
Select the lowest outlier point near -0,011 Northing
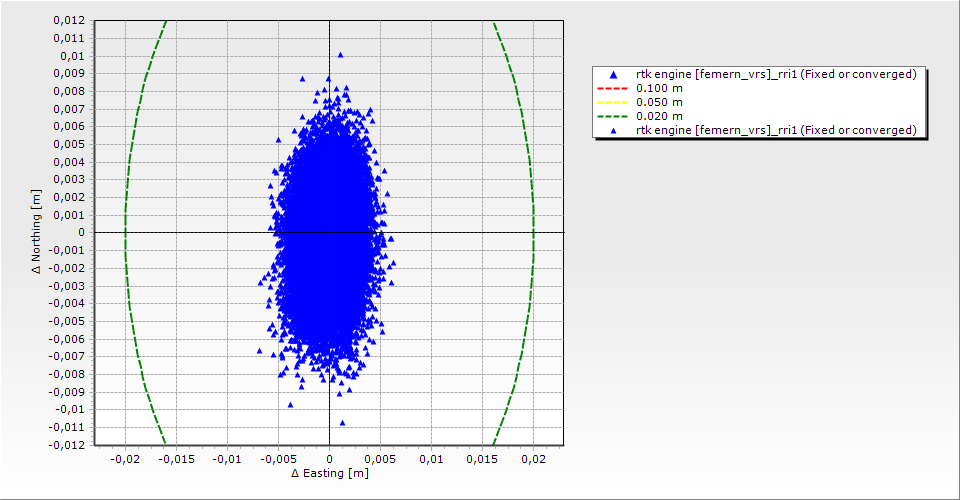click(x=342, y=422)
